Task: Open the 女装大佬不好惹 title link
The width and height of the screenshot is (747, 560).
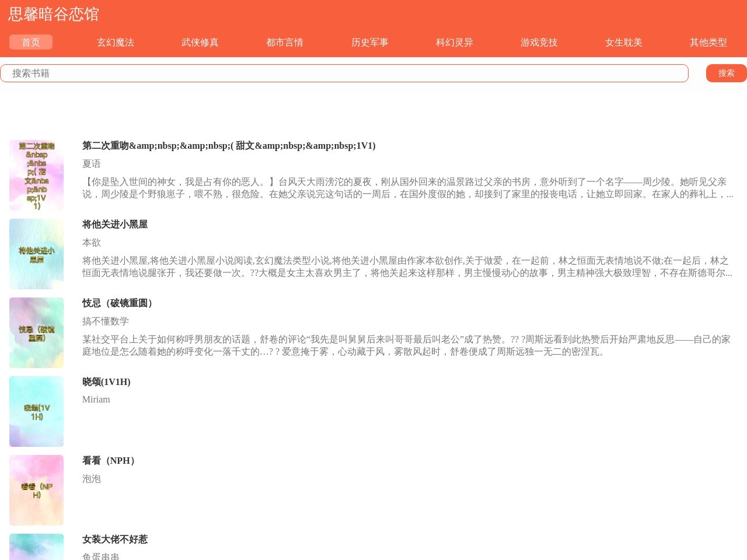Action: point(115,540)
